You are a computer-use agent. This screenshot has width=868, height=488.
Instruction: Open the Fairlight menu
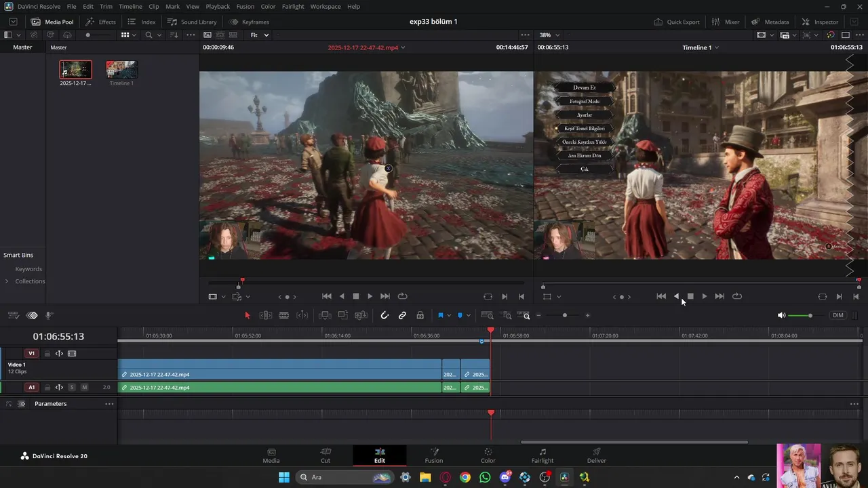[293, 6]
